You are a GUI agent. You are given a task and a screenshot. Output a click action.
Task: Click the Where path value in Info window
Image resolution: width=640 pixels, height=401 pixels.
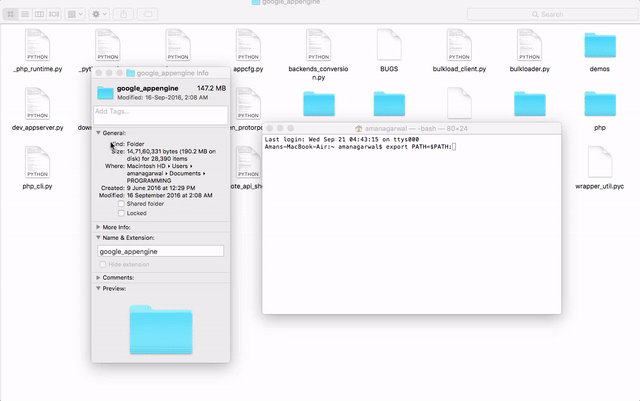point(166,173)
